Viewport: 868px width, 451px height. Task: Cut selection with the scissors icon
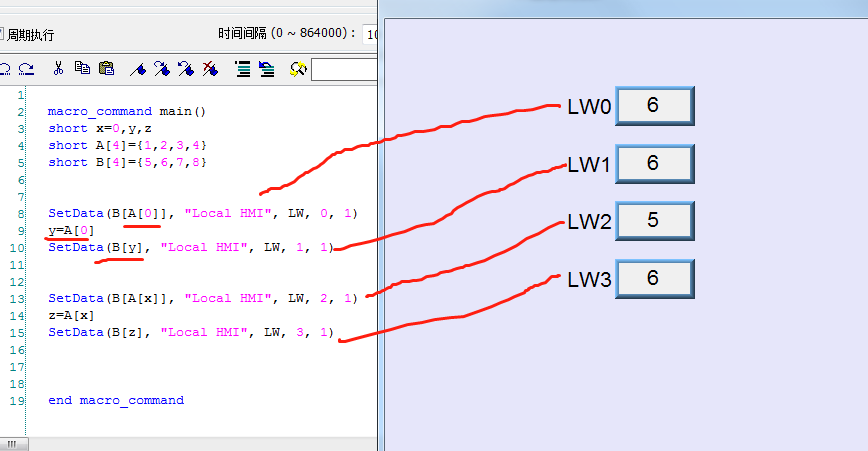point(59,69)
